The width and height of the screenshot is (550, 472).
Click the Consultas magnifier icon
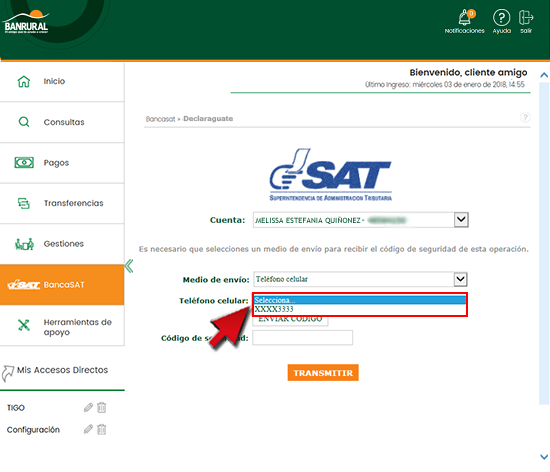click(x=24, y=122)
